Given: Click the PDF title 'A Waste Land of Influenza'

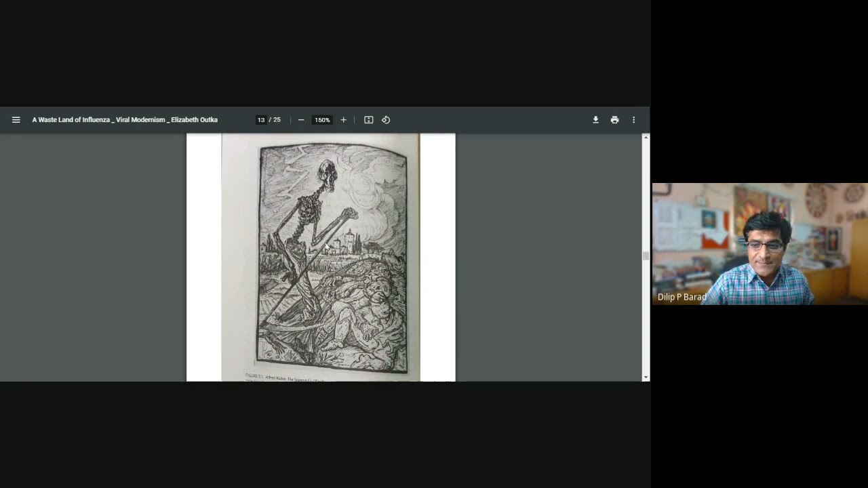Looking at the screenshot, I should point(125,120).
